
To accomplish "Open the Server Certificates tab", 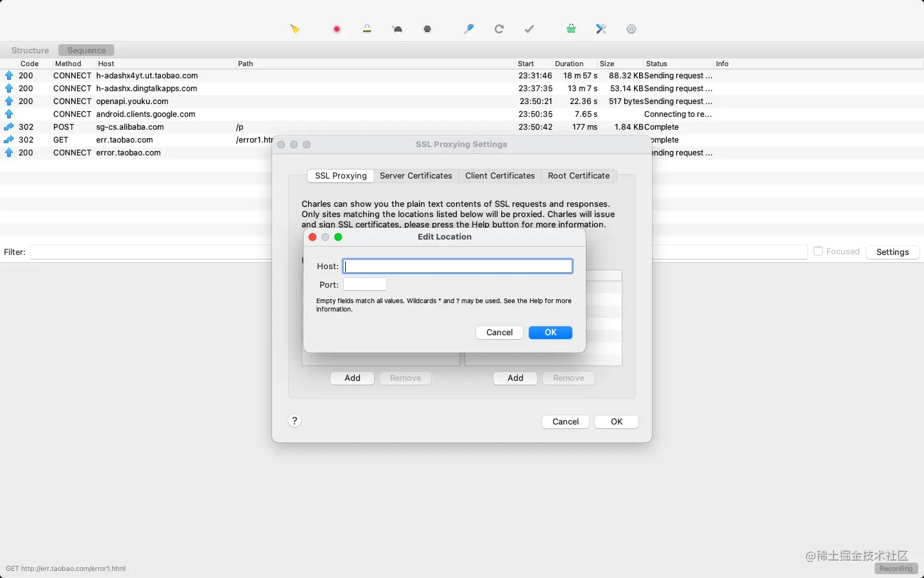I will pyautogui.click(x=416, y=176).
